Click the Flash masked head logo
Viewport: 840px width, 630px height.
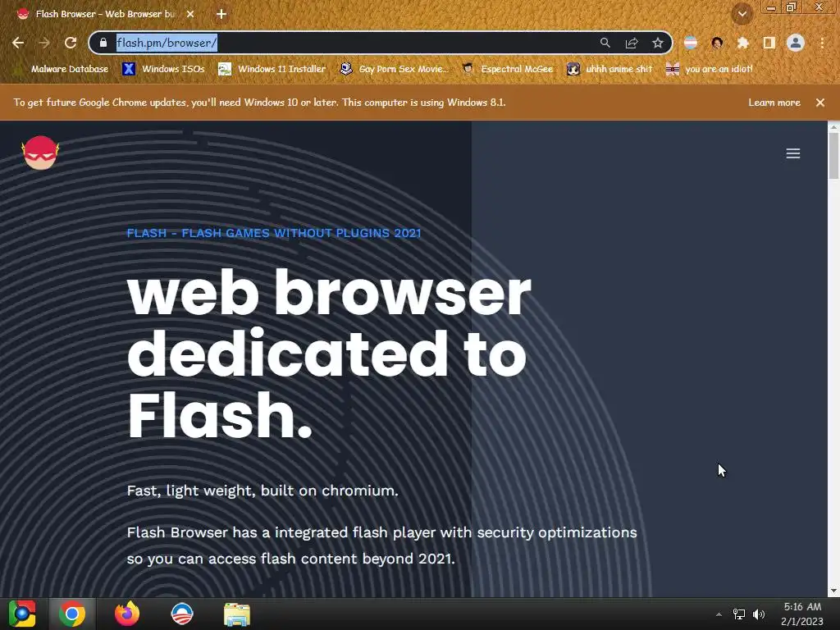tap(40, 153)
